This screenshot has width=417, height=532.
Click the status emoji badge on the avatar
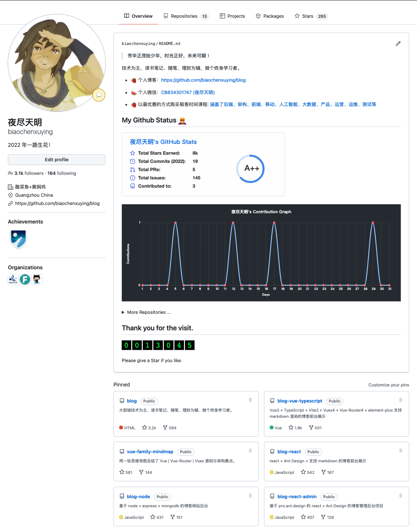[99, 95]
